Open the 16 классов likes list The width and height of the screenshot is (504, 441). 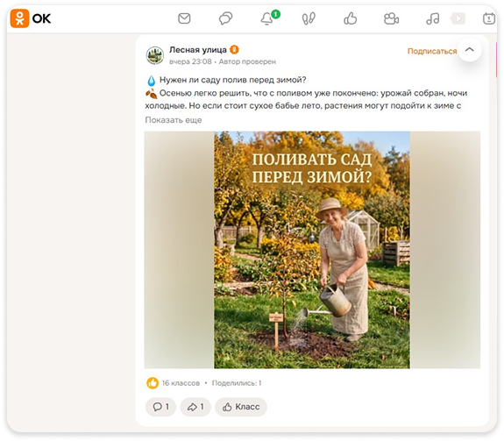click(x=181, y=383)
